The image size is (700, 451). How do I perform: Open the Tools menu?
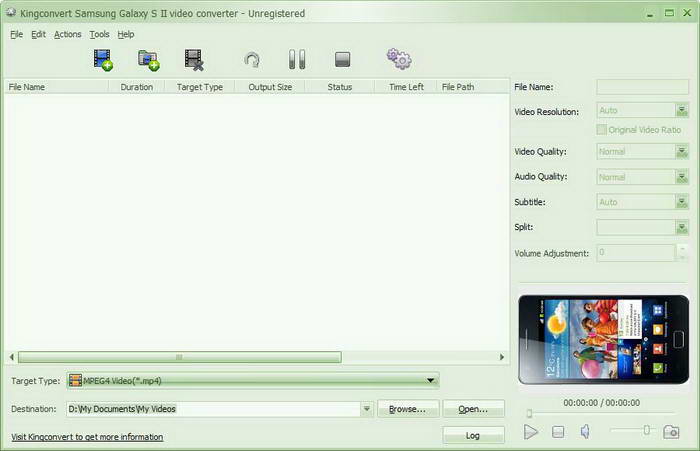tap(99, 34)
